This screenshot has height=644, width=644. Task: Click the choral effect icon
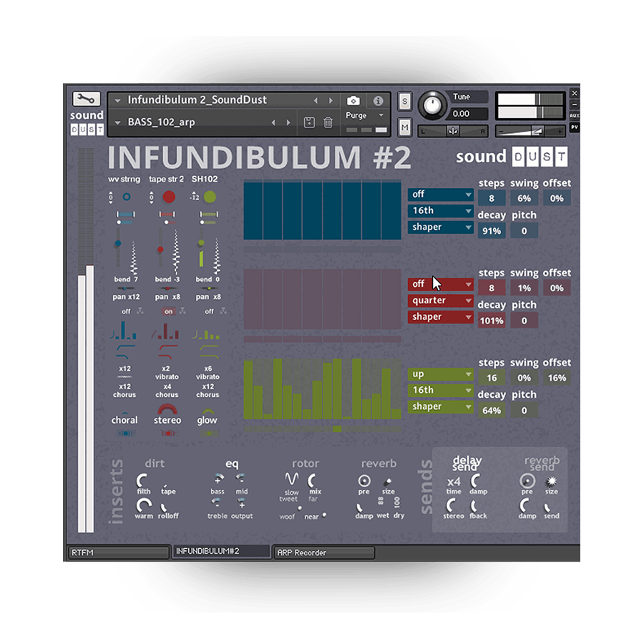125,412
